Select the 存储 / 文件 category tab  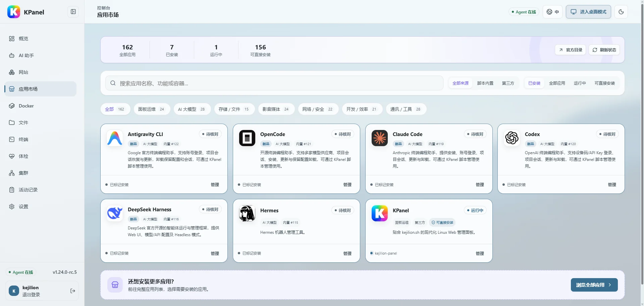pos(234,109)
